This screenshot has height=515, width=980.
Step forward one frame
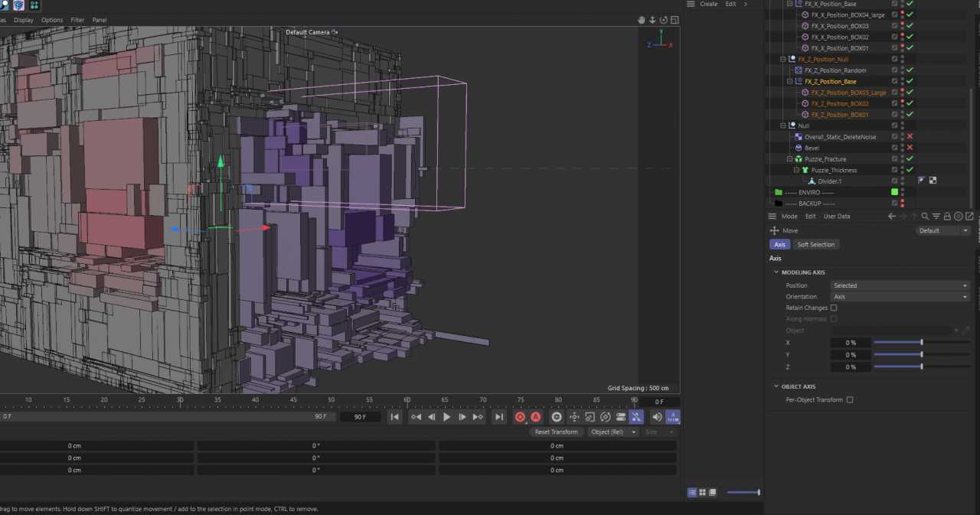(x=462, y=417)
